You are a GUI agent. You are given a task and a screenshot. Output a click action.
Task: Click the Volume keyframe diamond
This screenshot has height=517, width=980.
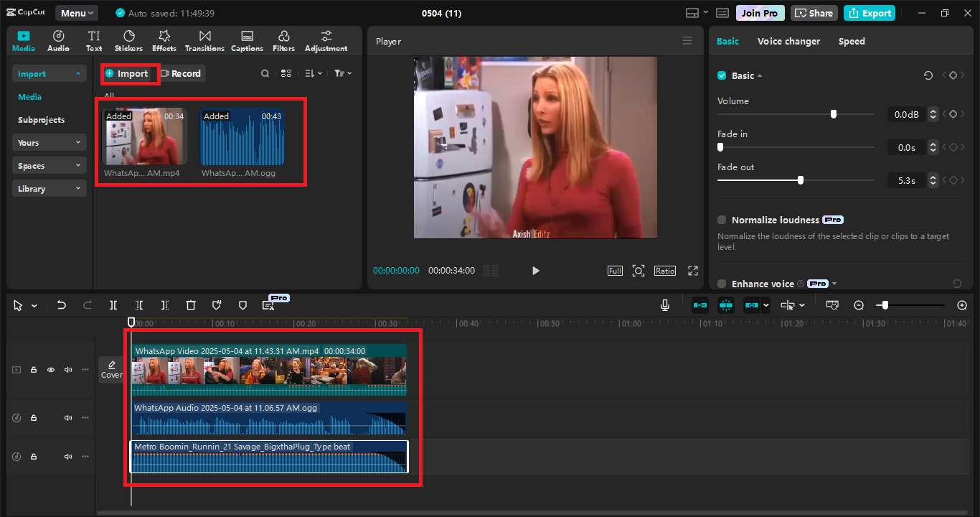(x=953, y=114)
